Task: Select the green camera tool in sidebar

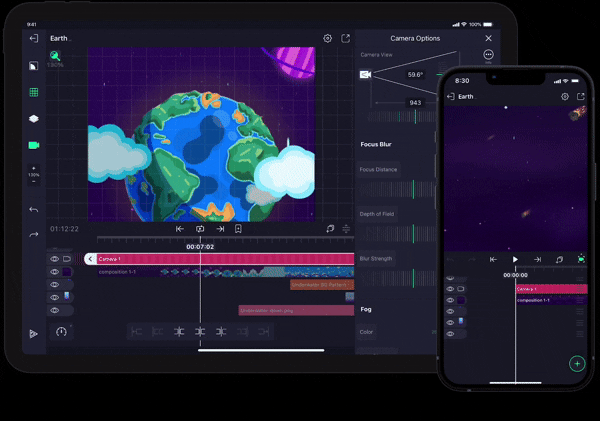Action: pos(33,145)
